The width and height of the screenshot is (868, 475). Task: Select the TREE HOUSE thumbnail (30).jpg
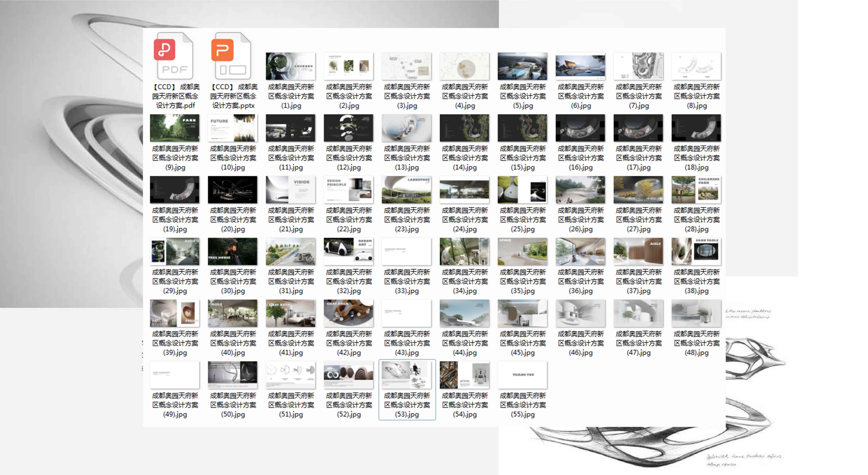232,251
